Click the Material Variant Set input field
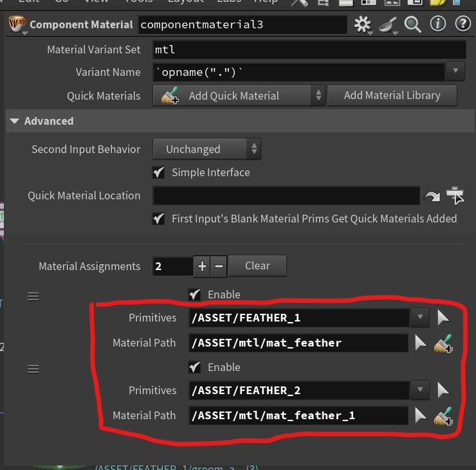Viewport: 476px width, 470px height. tap(309, 50)
